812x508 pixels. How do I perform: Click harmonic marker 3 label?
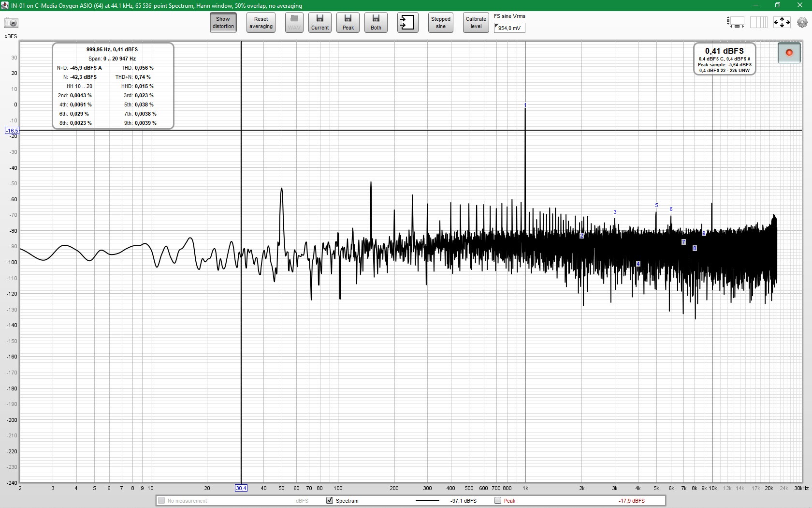[615, 212]
